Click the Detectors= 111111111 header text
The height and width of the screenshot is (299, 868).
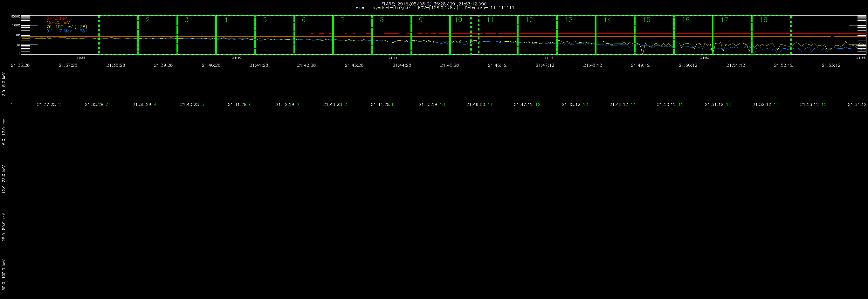pos(489,8)
